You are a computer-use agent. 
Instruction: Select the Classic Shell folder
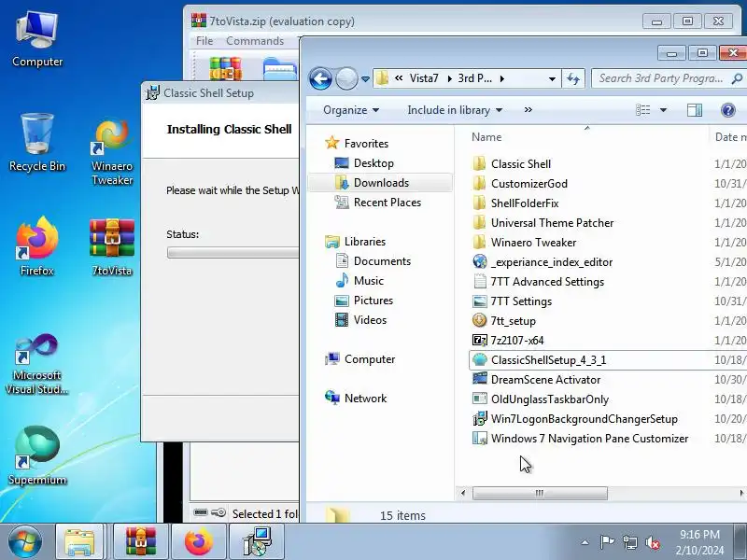512,164
